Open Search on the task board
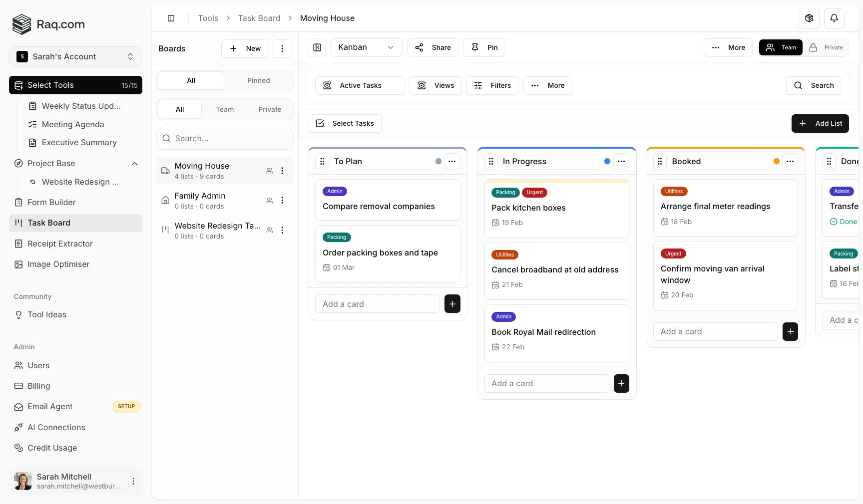Viewport: 863px width, 504px height. (x=814, y=85)
